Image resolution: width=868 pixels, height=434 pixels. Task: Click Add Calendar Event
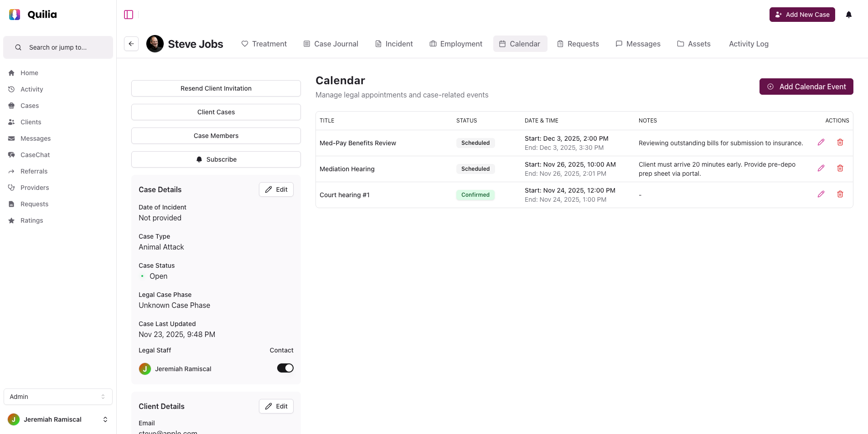pyautogui.click(x=806, y=87)
